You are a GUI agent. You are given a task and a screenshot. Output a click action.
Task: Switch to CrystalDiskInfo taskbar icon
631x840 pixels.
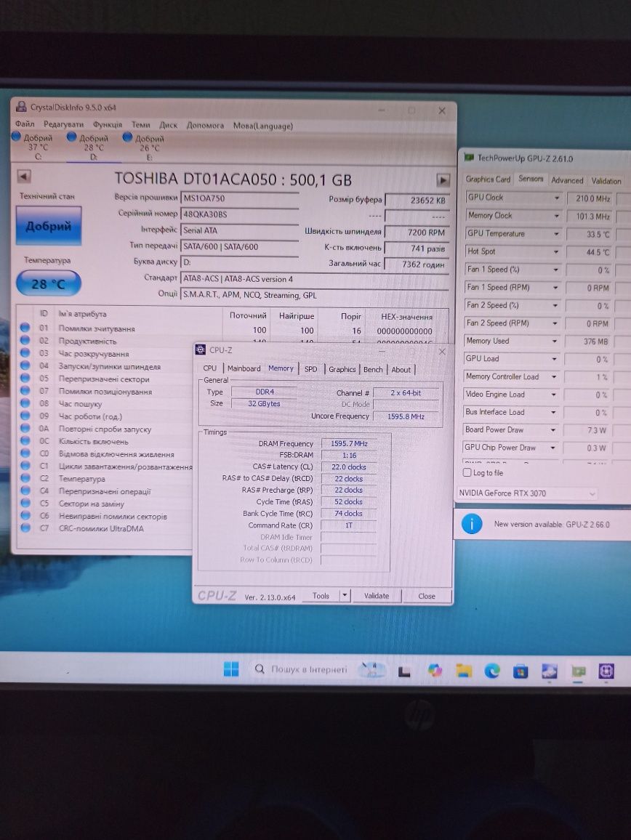[x=549, y=671]
